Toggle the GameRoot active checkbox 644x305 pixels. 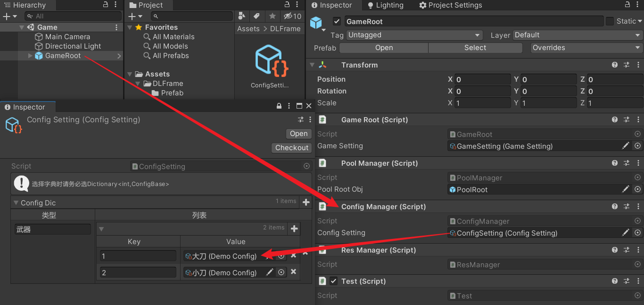pos(337,21)
